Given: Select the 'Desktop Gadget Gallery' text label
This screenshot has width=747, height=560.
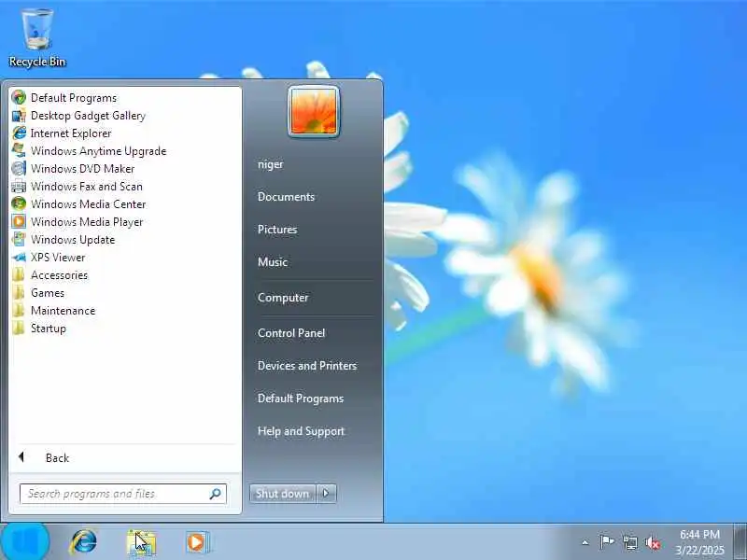Looking at the screenshot, I should pyautogui.click(x=88, y=116).
